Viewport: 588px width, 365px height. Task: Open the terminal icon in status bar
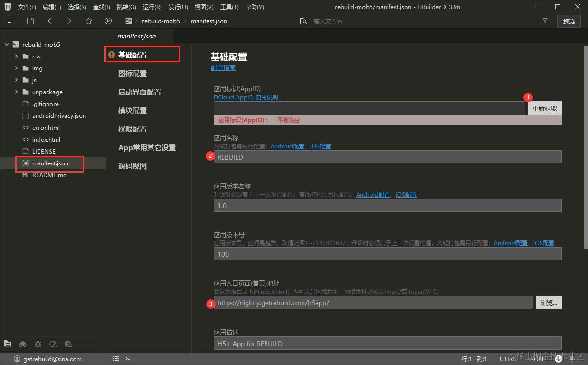[x=128, y=359]
